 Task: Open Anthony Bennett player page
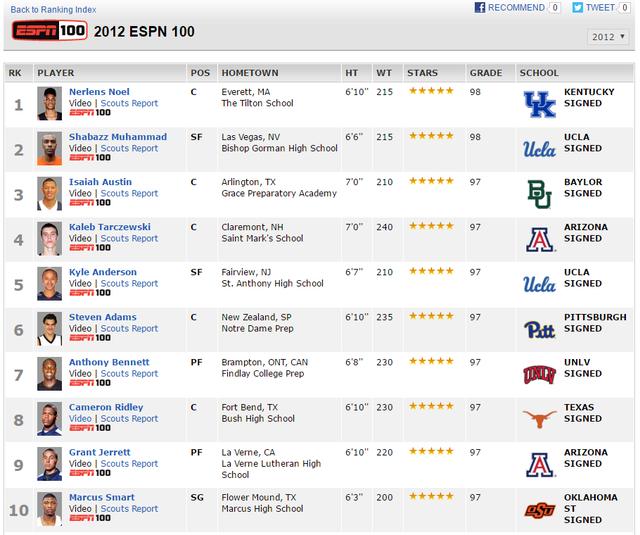click(x=109, y=362)
